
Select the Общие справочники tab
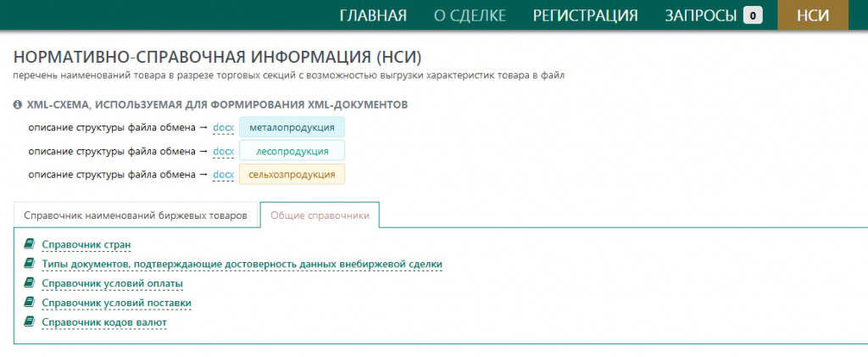(x=320, y=215)
